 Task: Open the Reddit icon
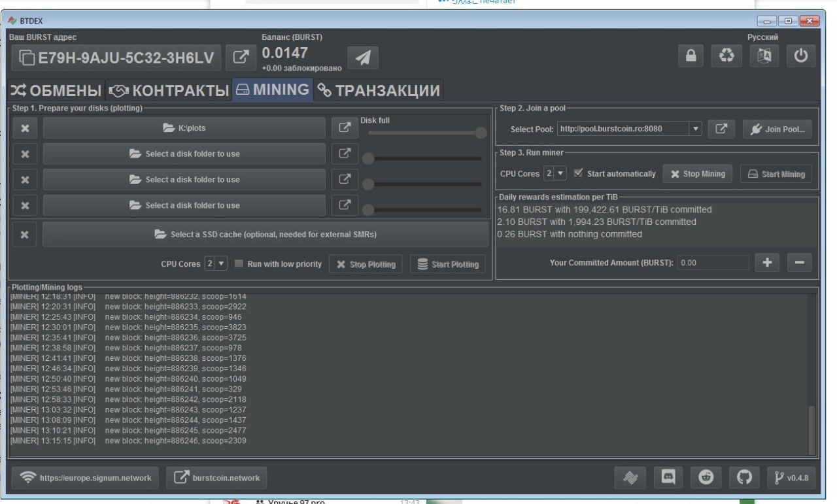pos(706,478)
